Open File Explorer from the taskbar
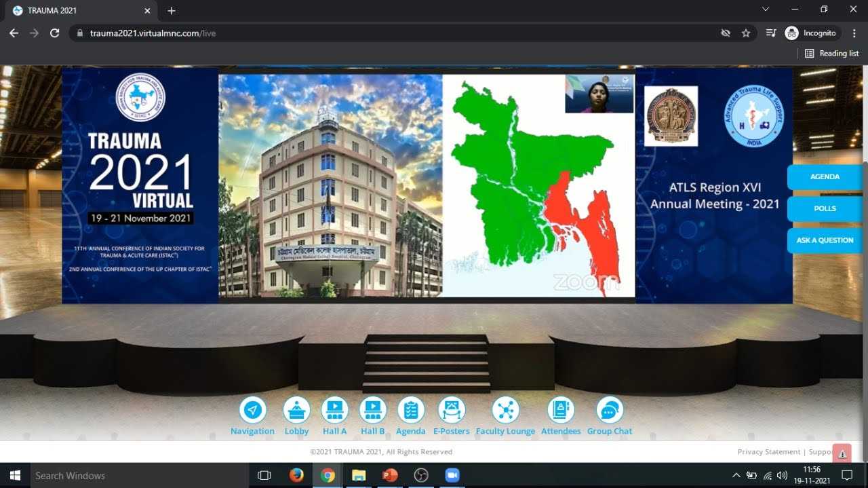Screen dimensions: 868x488 pos(359,476)
